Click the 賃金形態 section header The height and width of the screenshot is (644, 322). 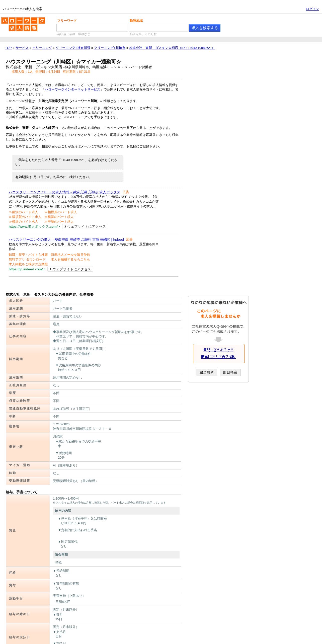(116, 555)
